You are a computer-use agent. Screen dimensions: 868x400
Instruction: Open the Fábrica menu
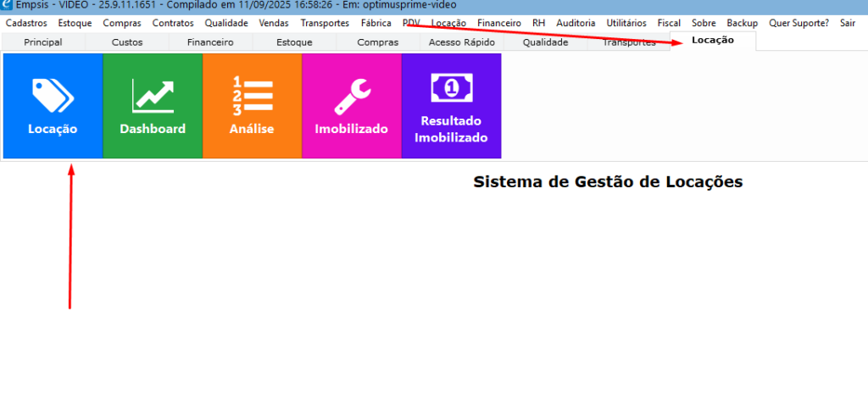[376, 23]
